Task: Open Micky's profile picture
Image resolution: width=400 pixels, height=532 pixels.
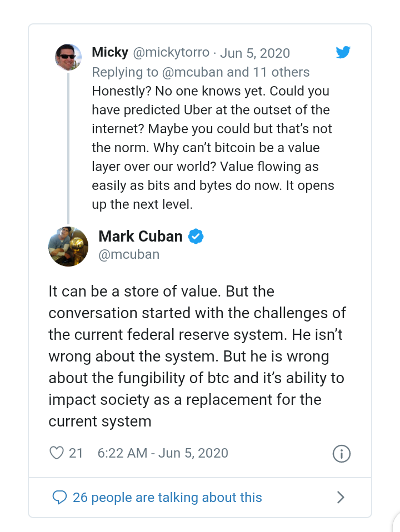Action: (68, 57)
